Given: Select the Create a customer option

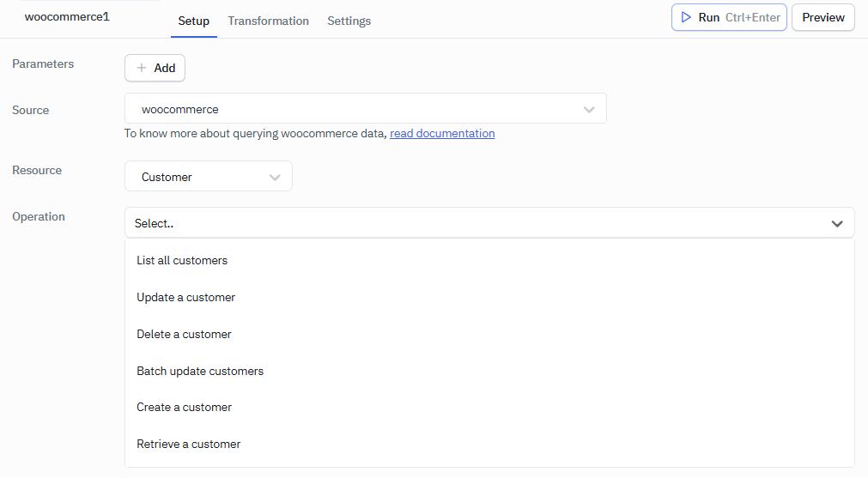Looking at the screenshot, I should [x=184, y=407].
